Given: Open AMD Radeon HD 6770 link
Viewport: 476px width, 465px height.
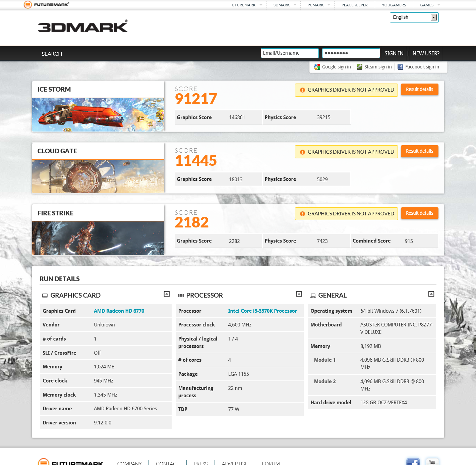Looking at the screenshot, I should 119,311.
